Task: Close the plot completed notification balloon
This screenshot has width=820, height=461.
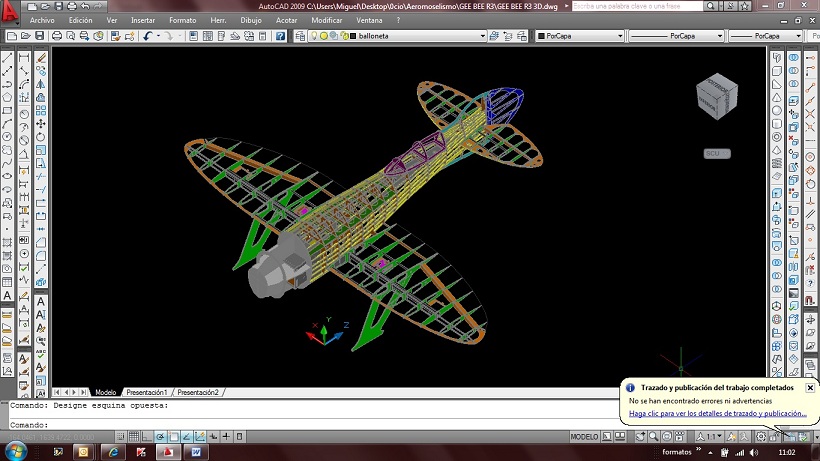Action: (810, 387)
